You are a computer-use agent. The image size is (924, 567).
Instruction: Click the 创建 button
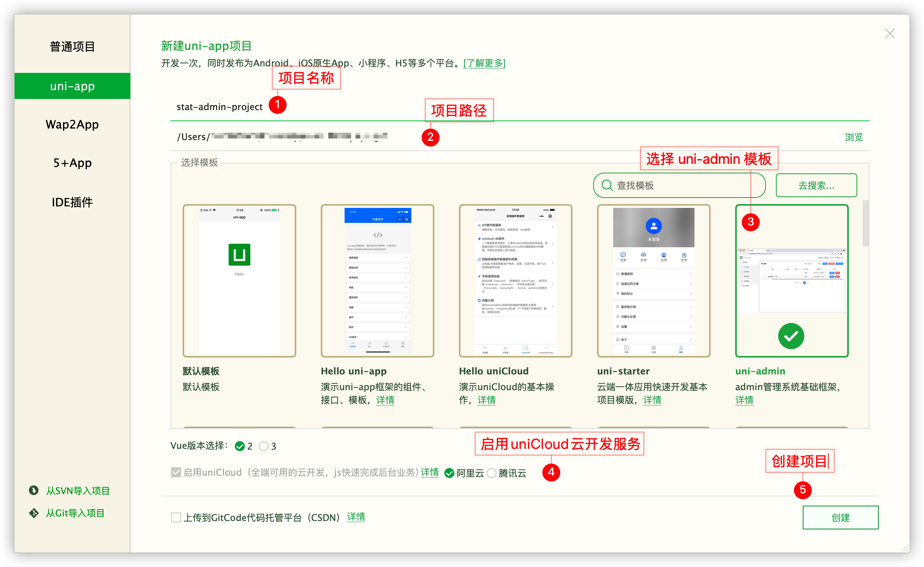coord(840,518)
